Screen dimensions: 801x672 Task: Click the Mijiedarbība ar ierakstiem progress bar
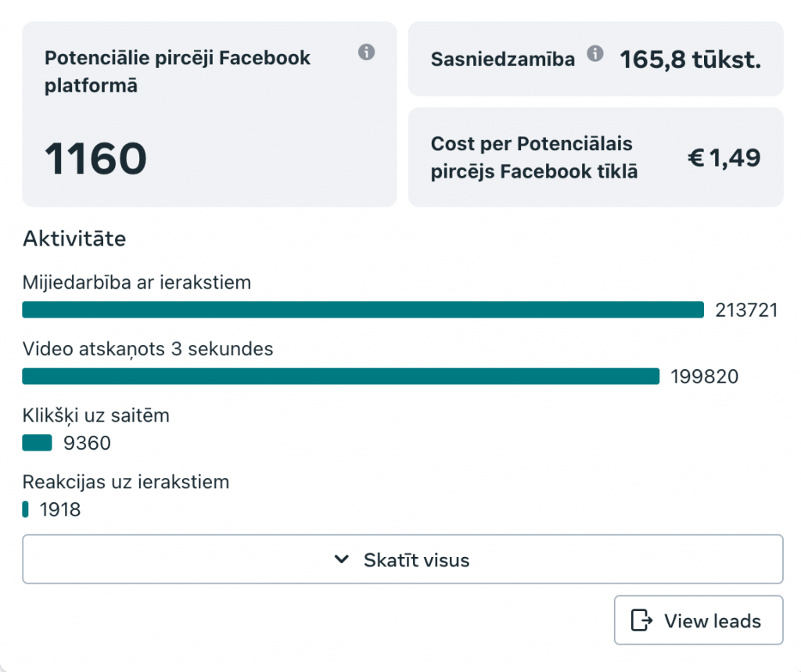(363, 310)
